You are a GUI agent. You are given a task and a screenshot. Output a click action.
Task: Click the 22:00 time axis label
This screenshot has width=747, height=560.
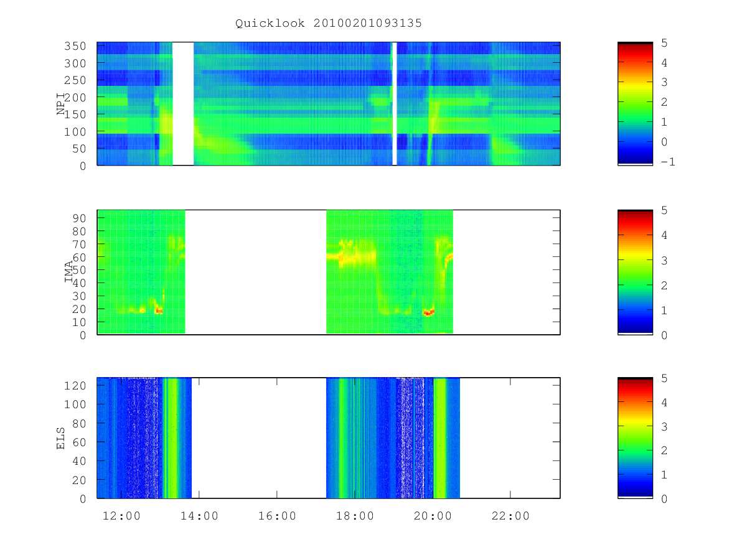tap(510, 516)
